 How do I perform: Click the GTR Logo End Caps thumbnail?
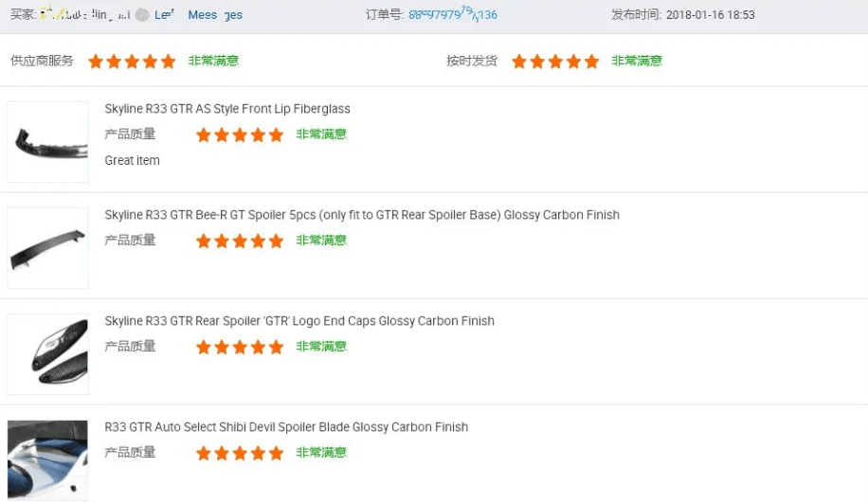pyautogui.click(x=47, y=354)
